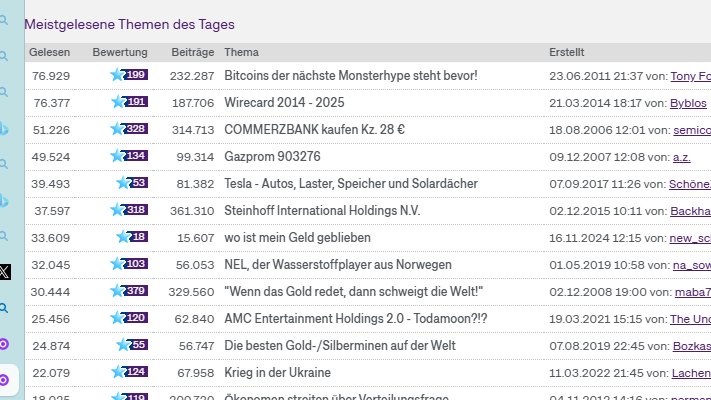
Task: Select star rating 120 for AMC Entertainment
Action: [x=130, y=318]
